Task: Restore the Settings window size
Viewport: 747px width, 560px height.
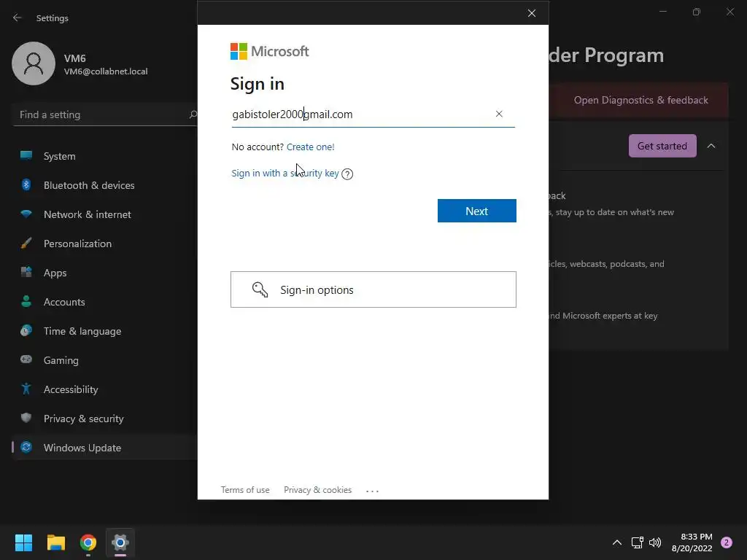Action: [697, 12]
